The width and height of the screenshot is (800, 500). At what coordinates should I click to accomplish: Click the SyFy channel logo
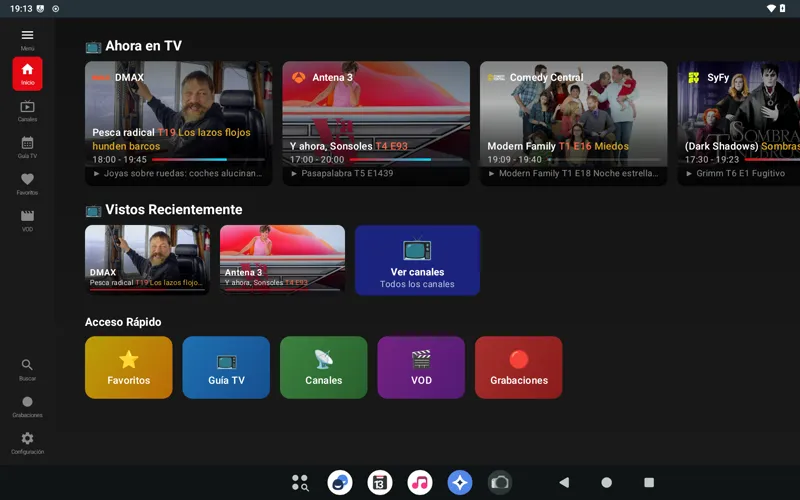(x=693, y=78)
